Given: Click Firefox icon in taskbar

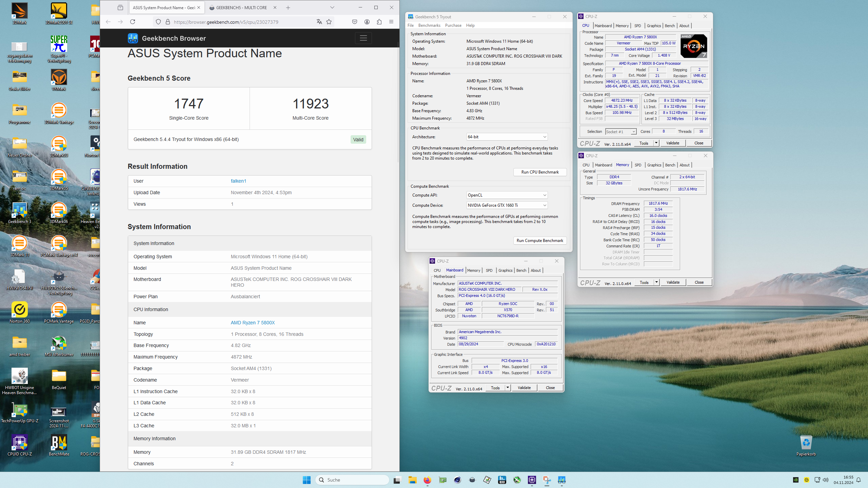Looking at the screenshot, I should coord(427,480).
